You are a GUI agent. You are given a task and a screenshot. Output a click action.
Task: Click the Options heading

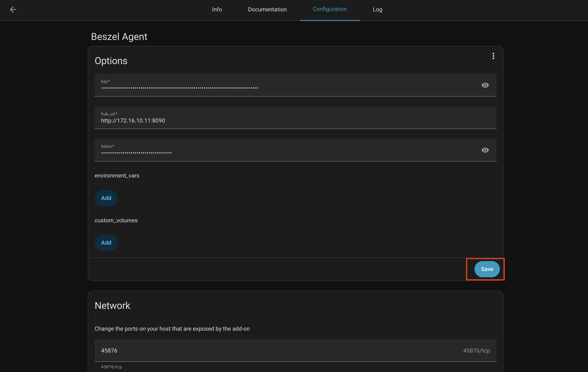coord(111,61)
